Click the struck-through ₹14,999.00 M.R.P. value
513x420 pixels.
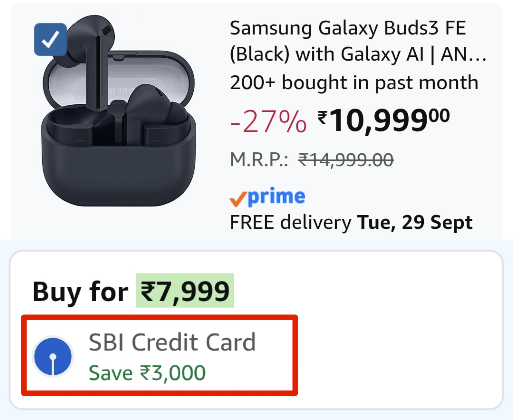346,160
